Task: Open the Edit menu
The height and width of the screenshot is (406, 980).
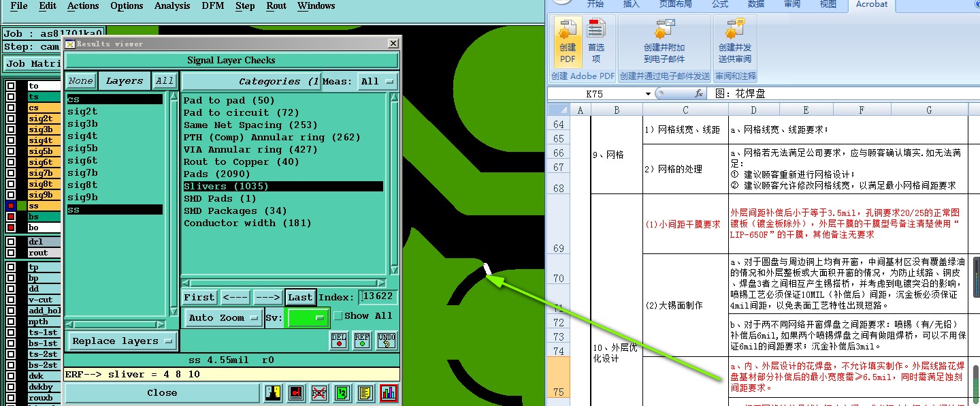Action: pos(48,6)
